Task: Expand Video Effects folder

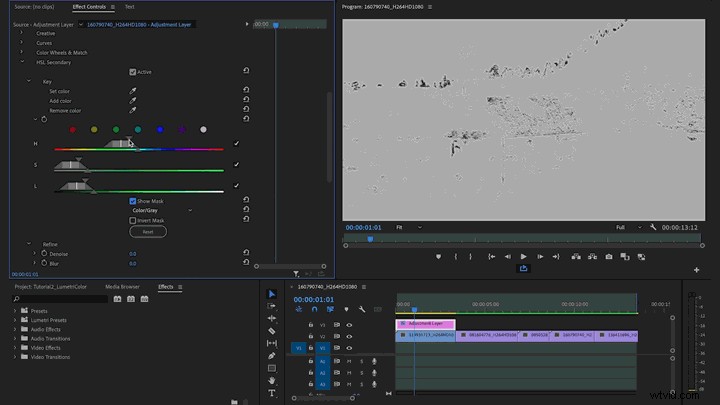Action: [x=15, y=348]
